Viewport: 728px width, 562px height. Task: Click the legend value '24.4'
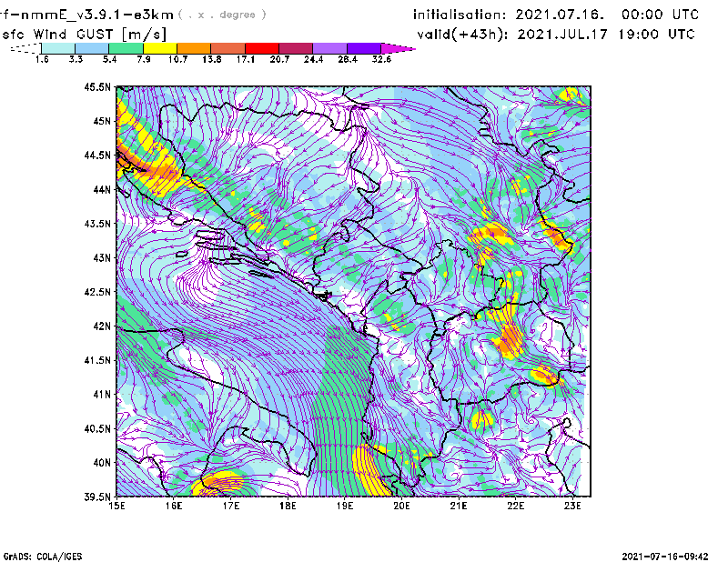click(x=313, y=59)
